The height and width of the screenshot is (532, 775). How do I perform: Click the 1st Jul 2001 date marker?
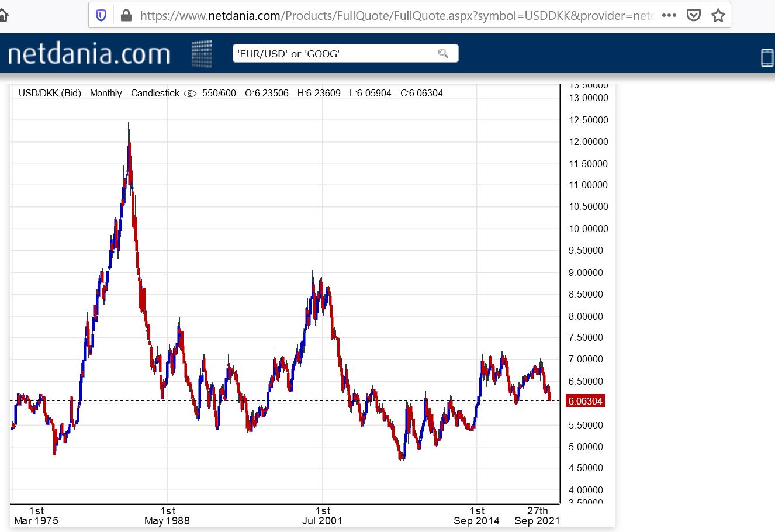[x=322, y=516]
